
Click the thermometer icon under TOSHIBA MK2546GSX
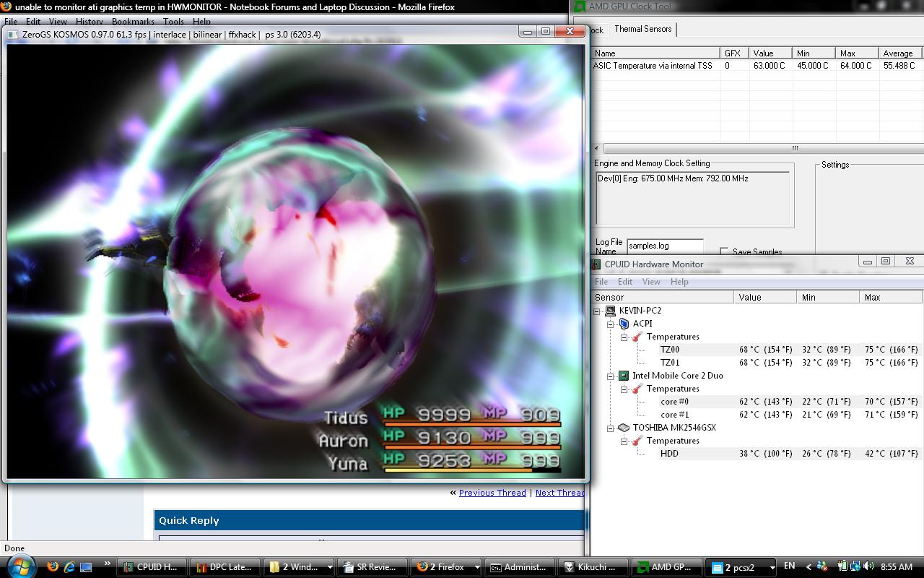pos(637,441)
